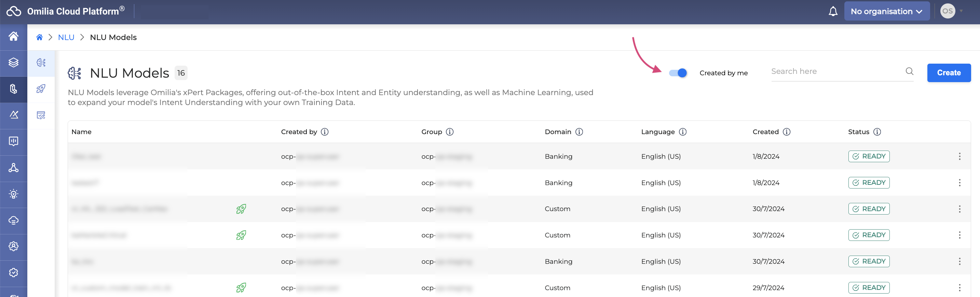Click the breadcrumb home icon
The image size is (980, 297).
39,37
